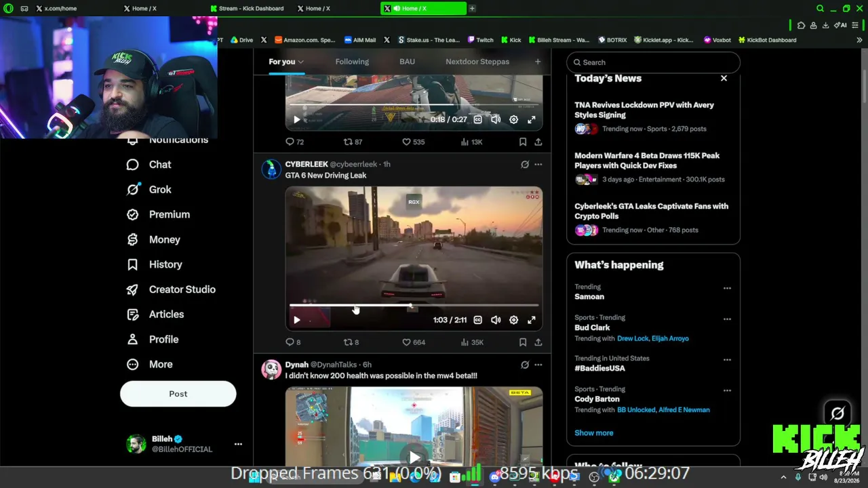
Task: Reply to the post with 72 replies
Action: point(294,142)
